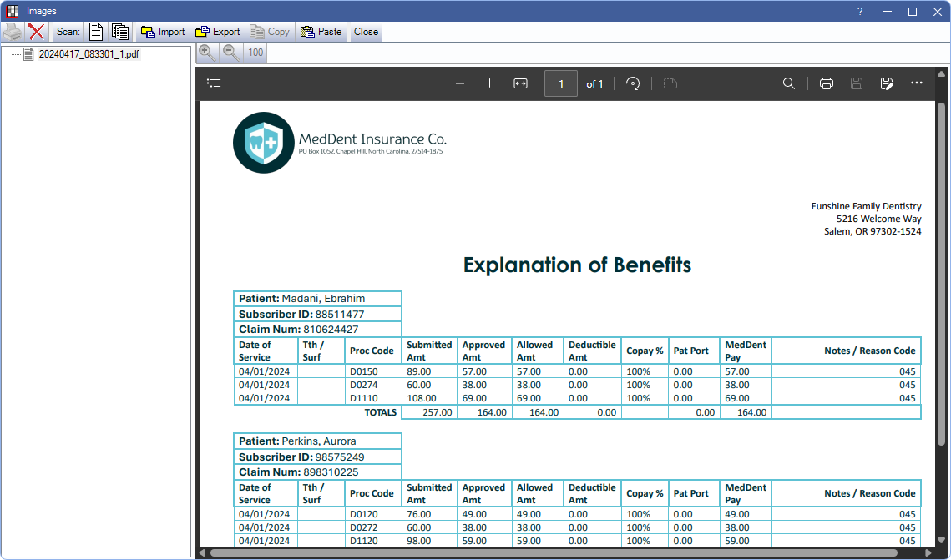Open the PDF find search icon
Image resolution: width=951 pixels, height=560 pixels.
point(788,83)
